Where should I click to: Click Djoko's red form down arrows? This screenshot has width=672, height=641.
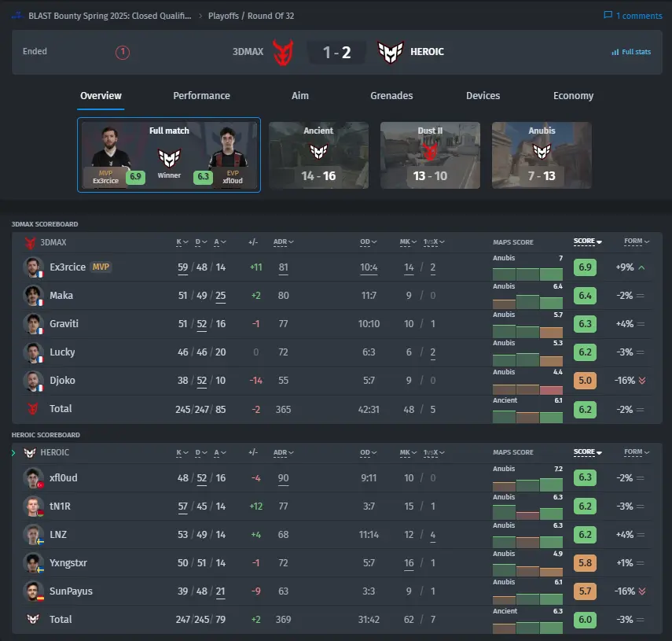click(642, 381)
